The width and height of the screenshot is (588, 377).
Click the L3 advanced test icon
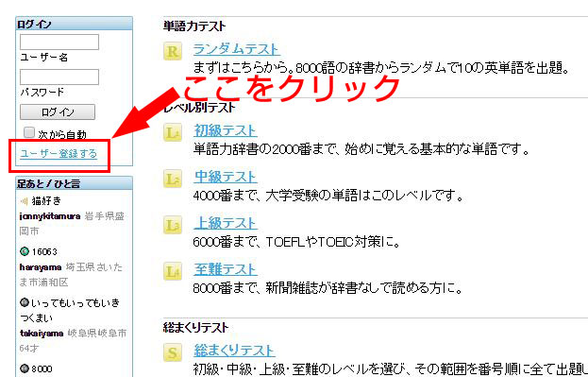point(173,225)
